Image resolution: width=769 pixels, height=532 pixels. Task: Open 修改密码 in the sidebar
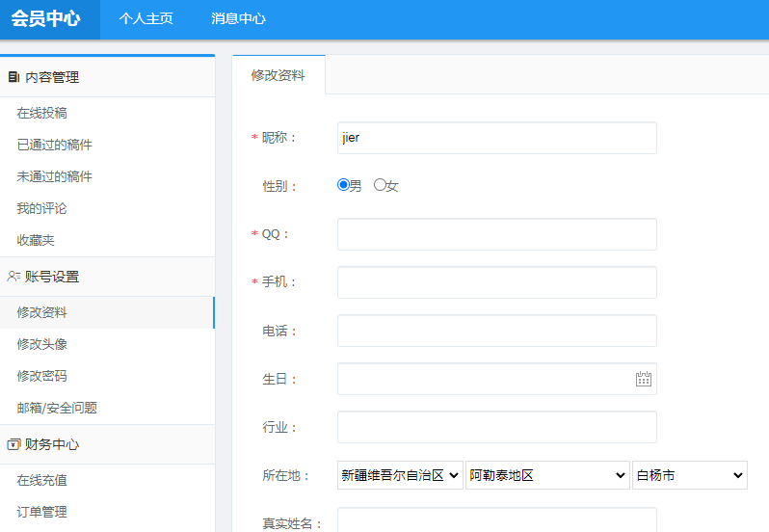coord(42,376)
